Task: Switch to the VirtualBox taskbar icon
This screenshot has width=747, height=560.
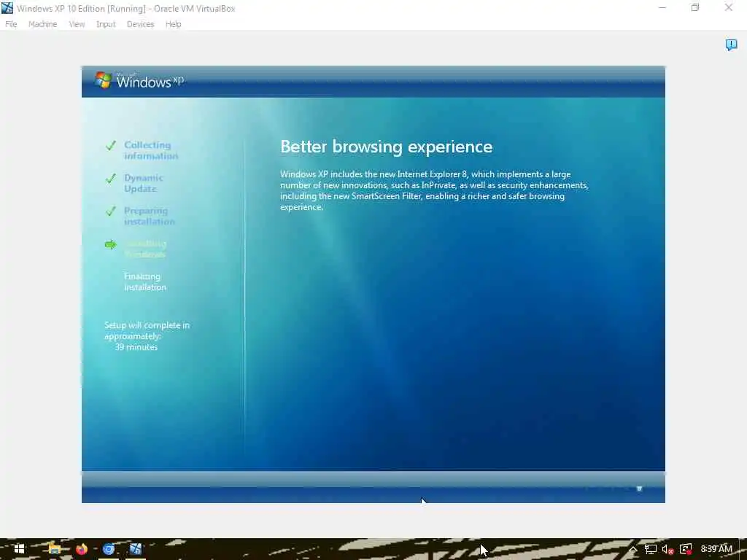Action: click(x=136, y=549)
